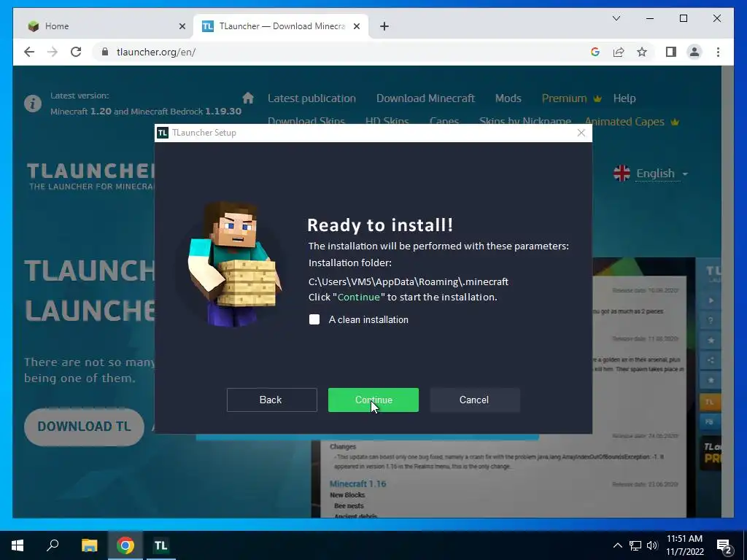The image size is (747, 560).
Task: Enable the clean installation checkbox
Action: tap(314, 319)
